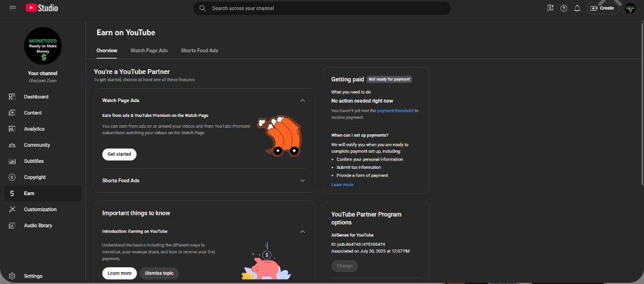Click the Subtitles icon in sidebar

[12, 161]
